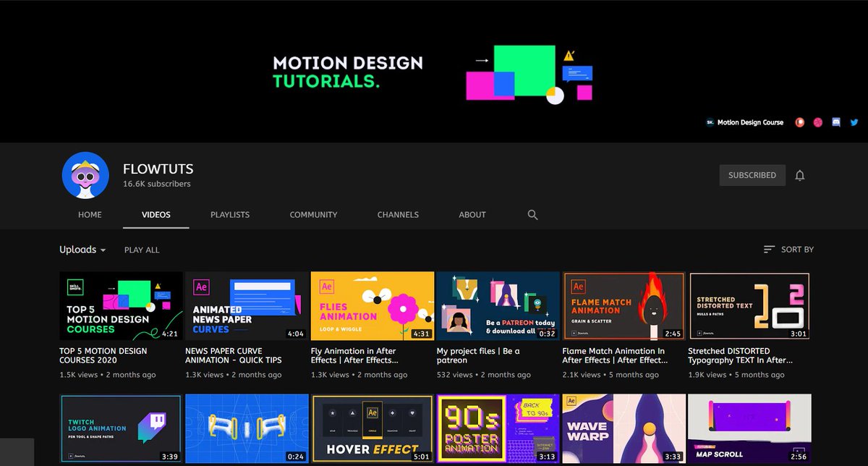Click the Skillshare icon beside Motion Design Course

(710, 122)
